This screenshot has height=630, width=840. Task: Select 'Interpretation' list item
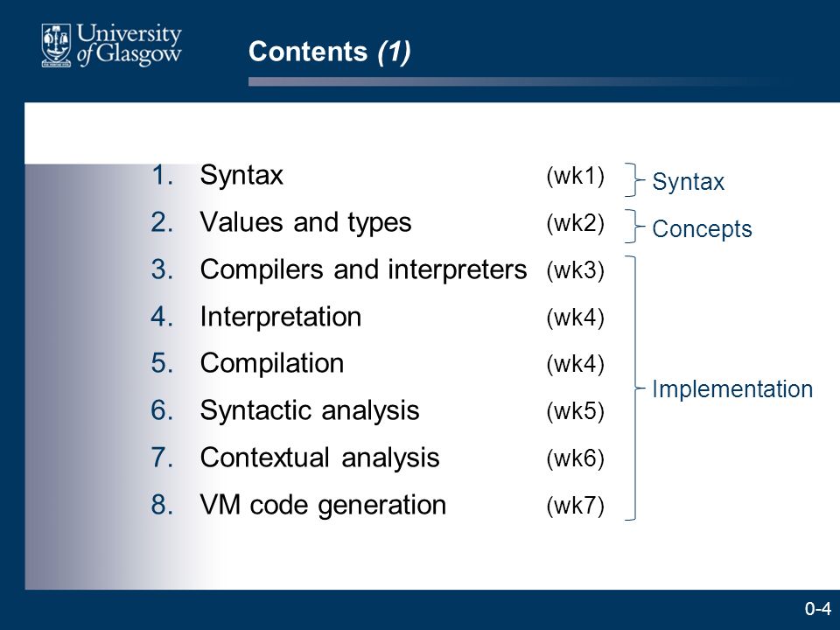click(x=281, y=317)
